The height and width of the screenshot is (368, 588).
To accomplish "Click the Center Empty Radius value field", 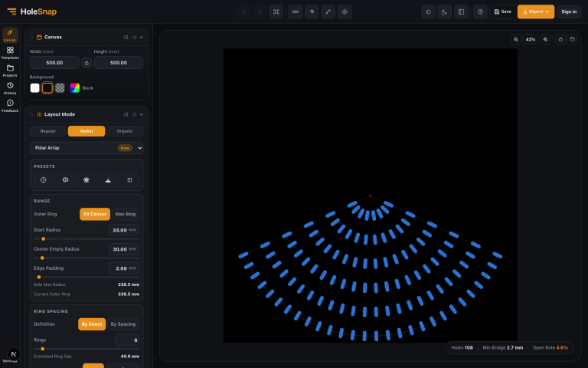I will (124, 249).
